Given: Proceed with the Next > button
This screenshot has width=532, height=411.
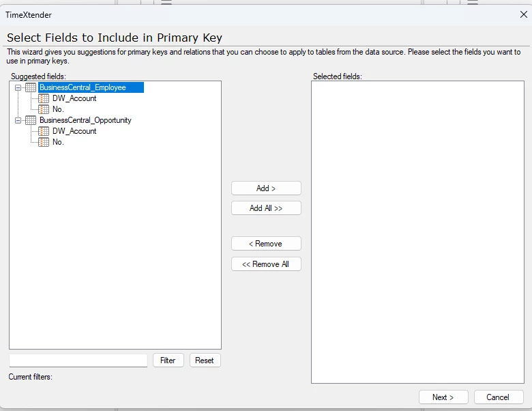Looking at the screenshot, I should [x=443, y=397].
